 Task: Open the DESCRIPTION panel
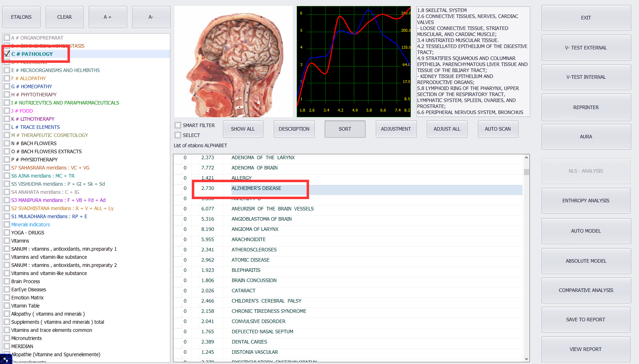click(294, 129)
